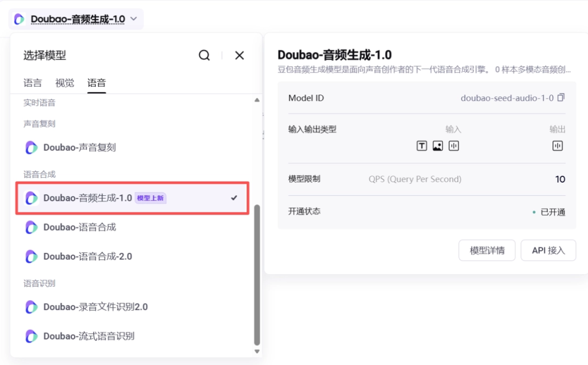Click the model list scroll down arrow
Screen dimensions: 588x365
point(257,351)
